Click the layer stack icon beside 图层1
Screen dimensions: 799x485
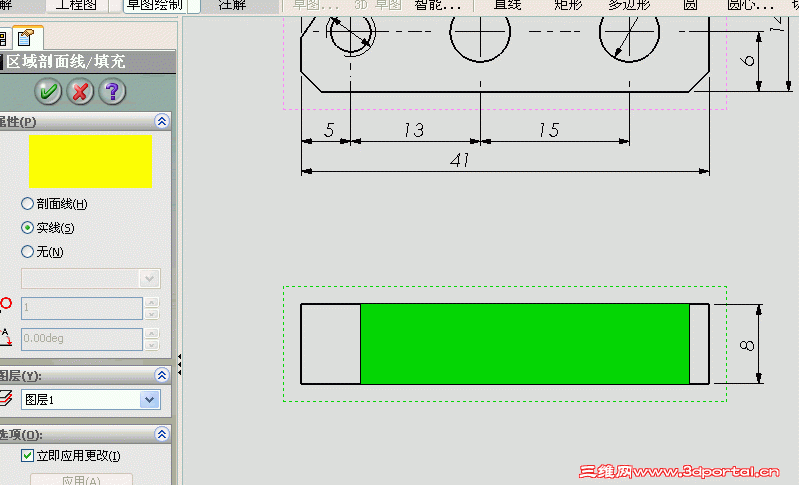(6, 398)
